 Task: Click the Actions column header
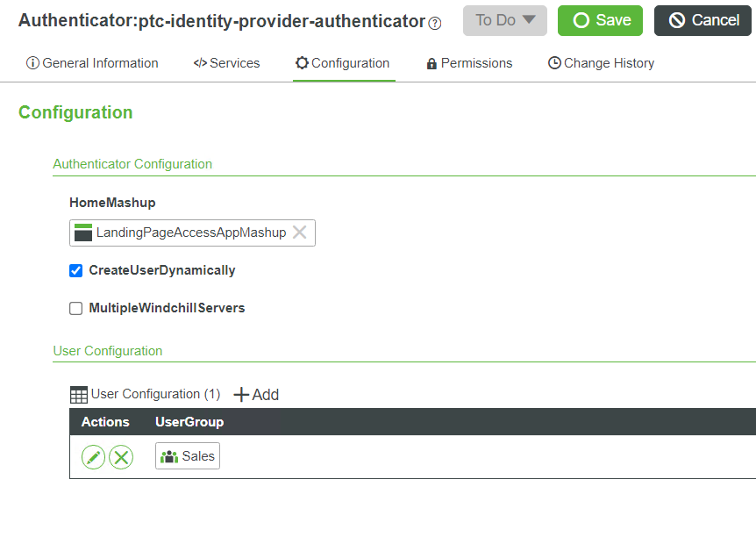tap(105, 422)
